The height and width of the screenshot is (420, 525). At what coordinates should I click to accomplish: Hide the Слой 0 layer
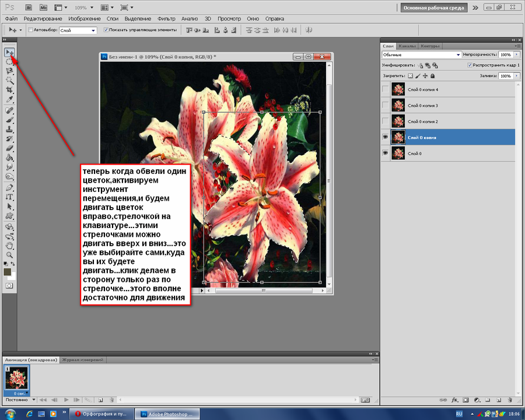click(386, 153)
